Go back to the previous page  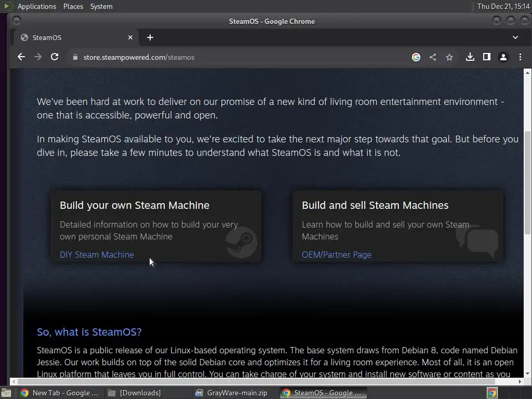21,57
